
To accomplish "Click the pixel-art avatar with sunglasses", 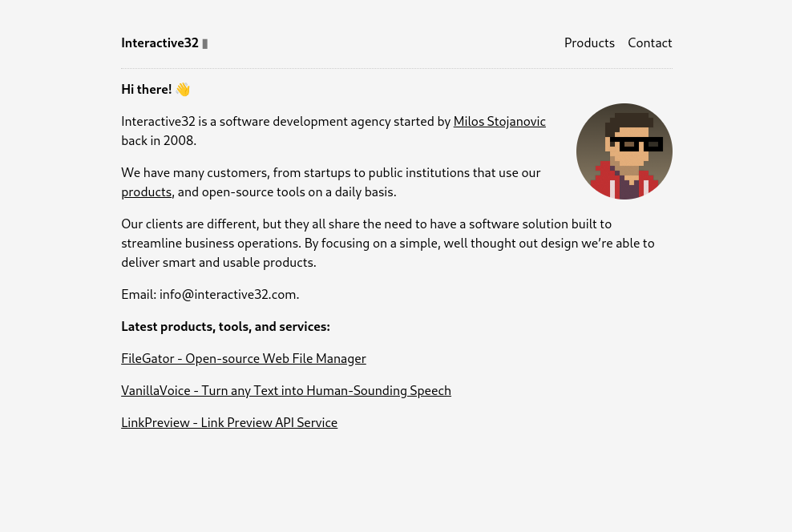I will [624, 151].
